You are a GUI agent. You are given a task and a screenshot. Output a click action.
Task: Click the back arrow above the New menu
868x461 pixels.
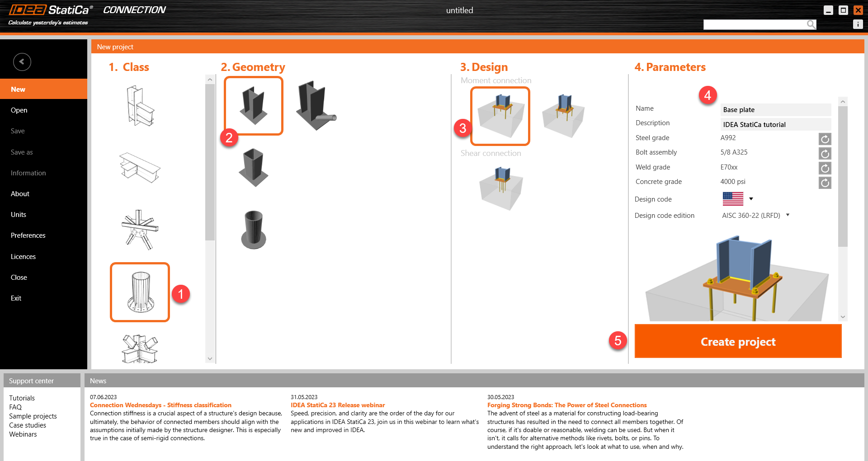coord(22,61)
